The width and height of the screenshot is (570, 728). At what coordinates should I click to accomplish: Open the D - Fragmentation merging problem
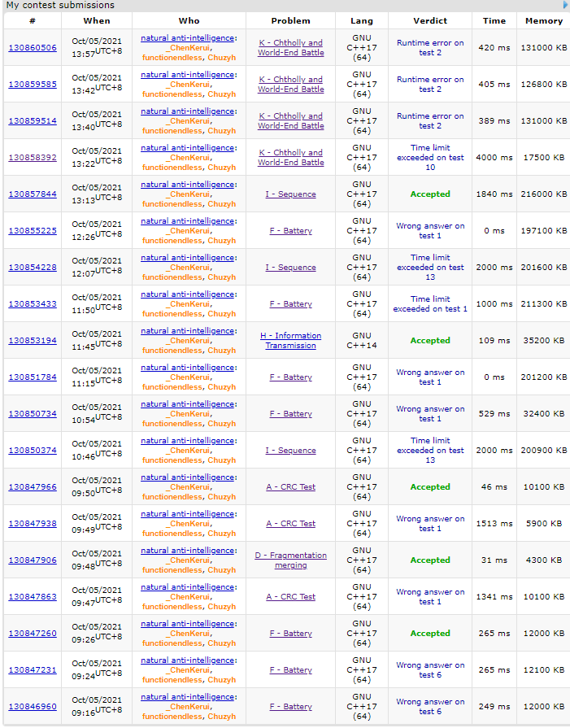click(290, 560)
